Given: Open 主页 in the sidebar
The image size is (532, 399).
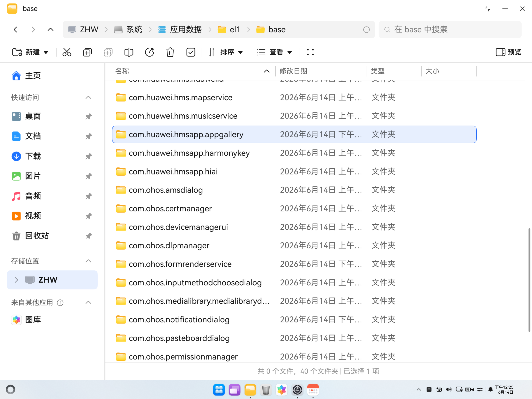Looking at the screenshot, I should click(26, 76).
